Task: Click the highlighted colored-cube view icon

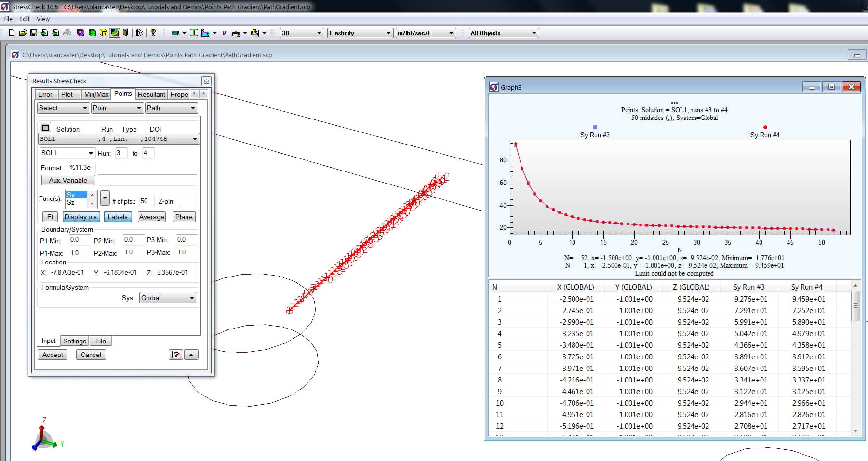Action: click(114, 33)
